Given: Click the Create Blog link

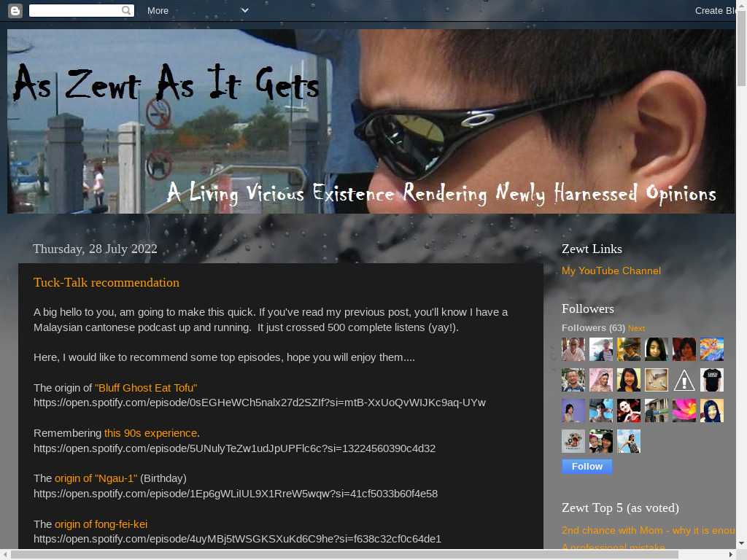Looking at the screenshot, I should tap(715, 10).
